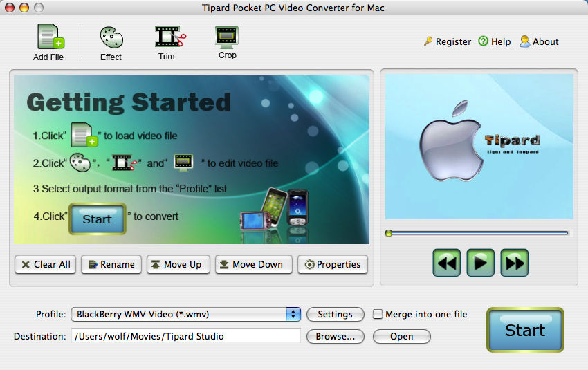Click Browse to choose destination
Screen dimensions: 588x370
pyautogui.click(x=336, y=336)
